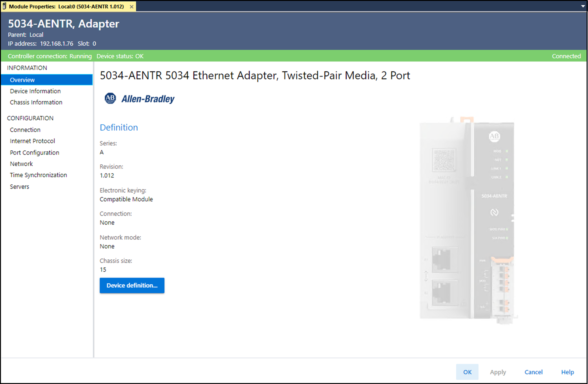Go to Connection configuration
Viewport: 588px width, 384px height.
(x=25, y=130)
